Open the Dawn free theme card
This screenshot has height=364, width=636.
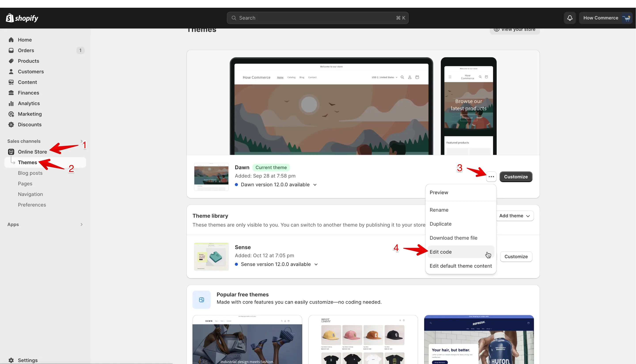pos(247,339)
